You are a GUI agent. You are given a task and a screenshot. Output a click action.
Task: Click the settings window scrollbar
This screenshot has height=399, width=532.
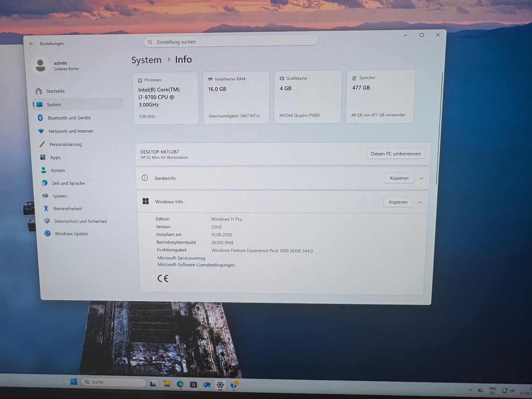click(x=439, y=129)
